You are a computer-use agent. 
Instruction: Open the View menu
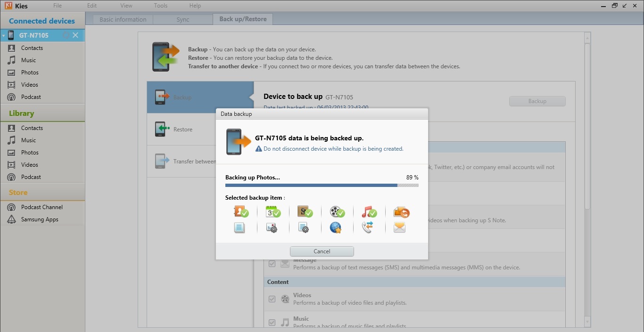(x=126, y=6)
